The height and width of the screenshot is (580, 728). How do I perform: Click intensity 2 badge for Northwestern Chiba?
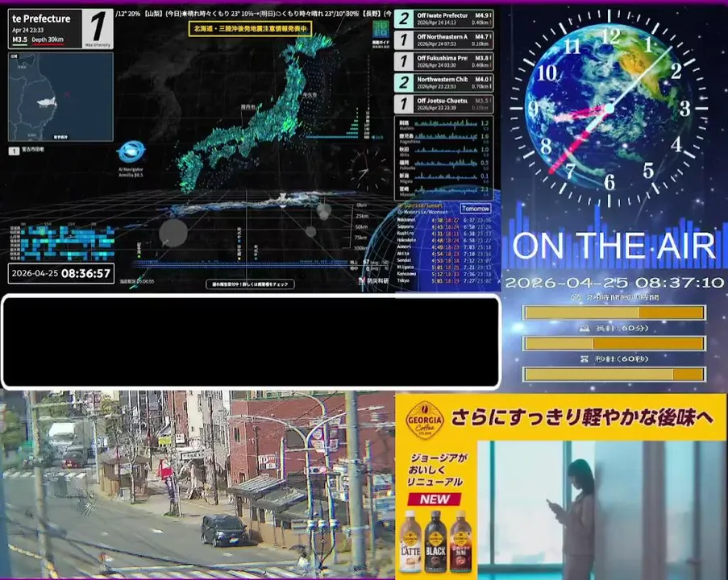[x=404, y=83]
